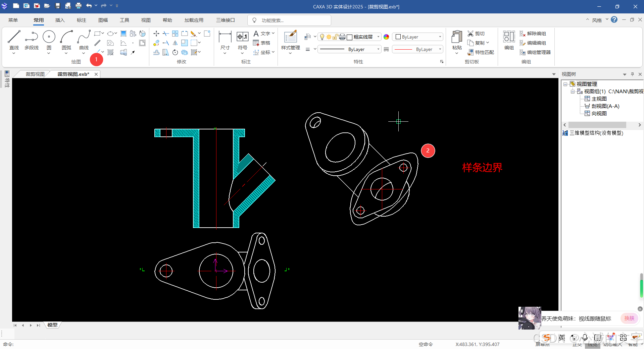Click the 模型 sheet tab
Image resolution: width=644 pixels, height=349 pixels.
pyautogui.click(x=52, y=325)
